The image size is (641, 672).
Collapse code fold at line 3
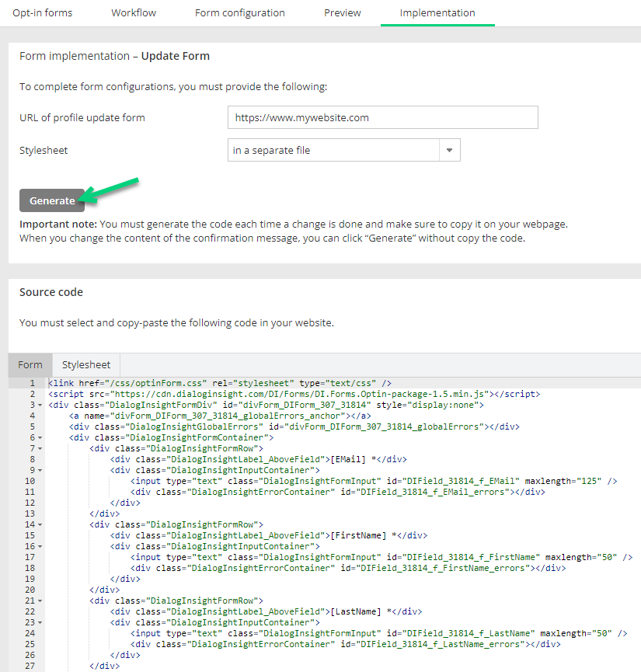[x=40, y=405]
